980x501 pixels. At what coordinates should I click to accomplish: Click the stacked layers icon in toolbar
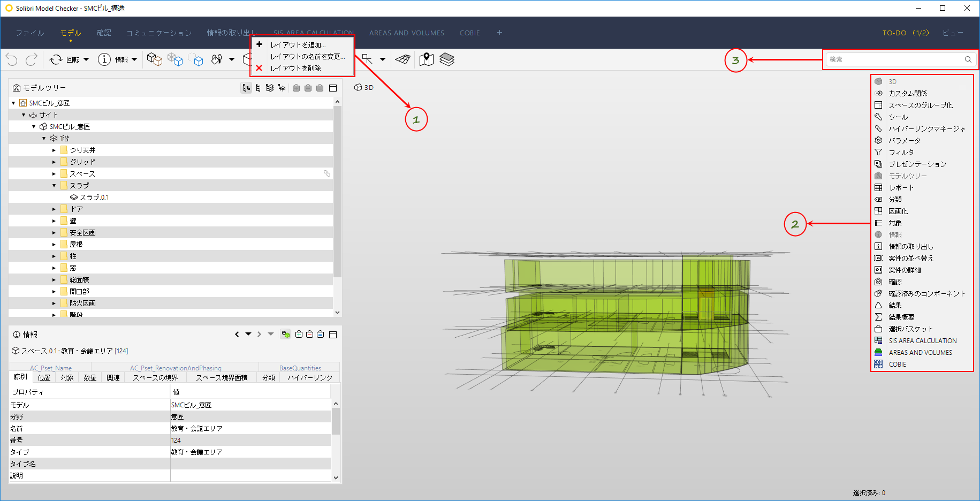[x=447, y=59]
